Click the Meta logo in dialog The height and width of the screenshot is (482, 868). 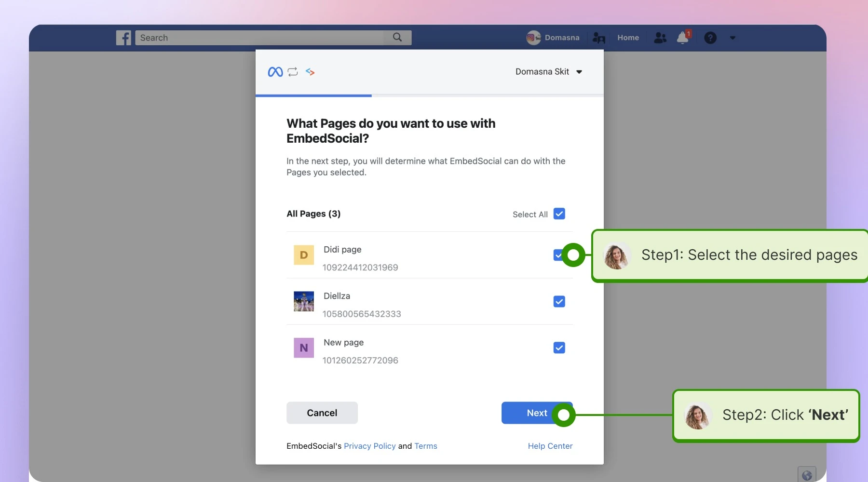(275, 72)
